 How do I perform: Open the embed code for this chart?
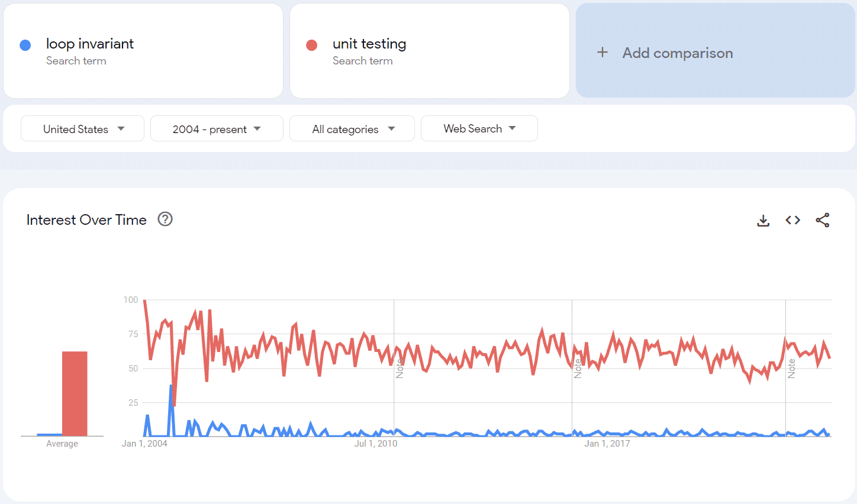[792, 219]
